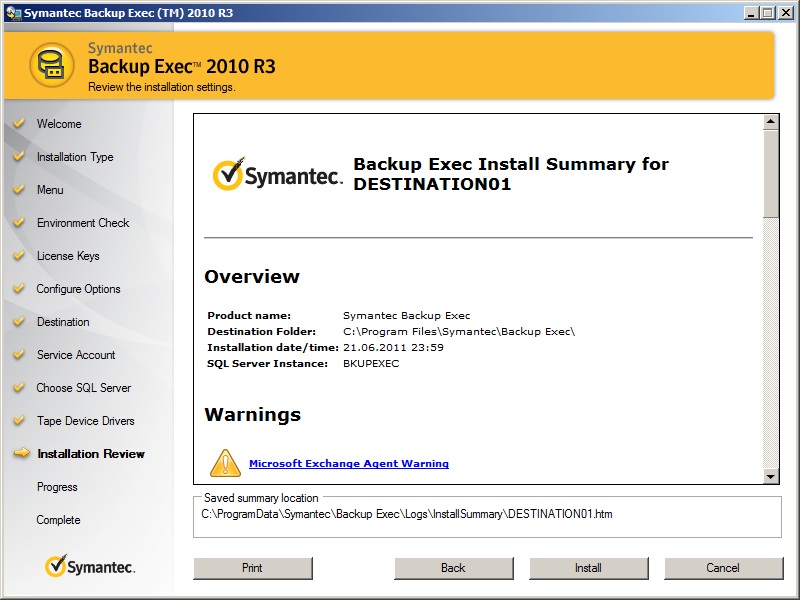Select the Choose SQL Server step
Viewport: 800px width, 600px height.
[x=84, y=388]
